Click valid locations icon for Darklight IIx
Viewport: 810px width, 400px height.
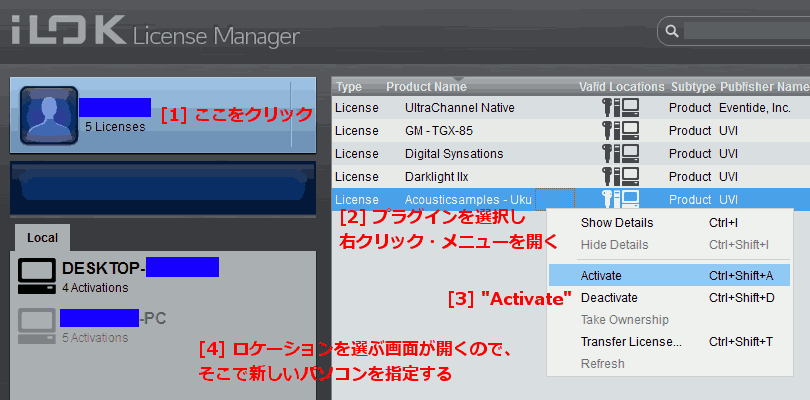(620, 176)
